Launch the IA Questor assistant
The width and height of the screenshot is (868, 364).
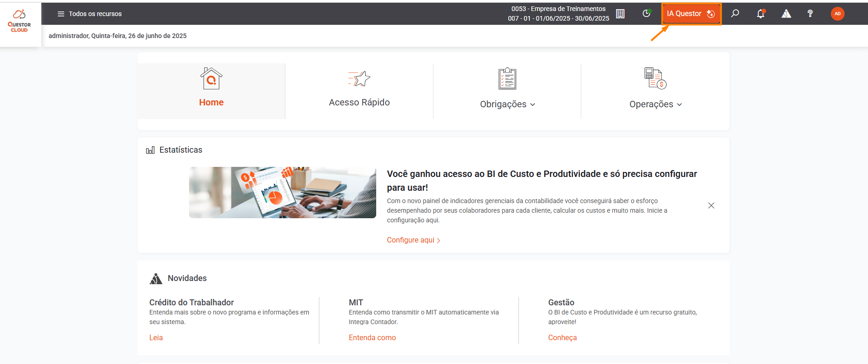690,14
